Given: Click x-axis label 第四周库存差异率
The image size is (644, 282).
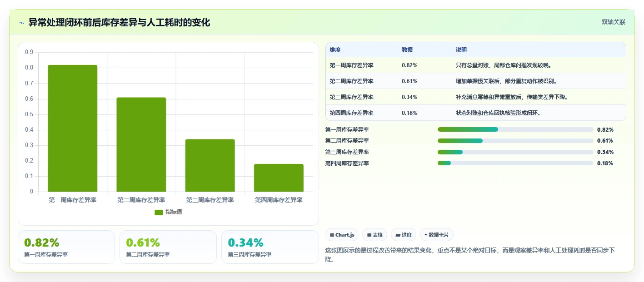Looking at the screenshot, I should 279,200.
